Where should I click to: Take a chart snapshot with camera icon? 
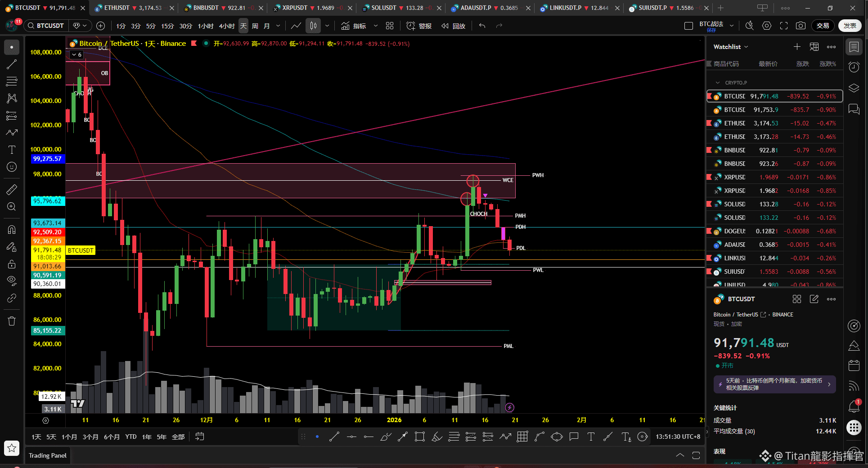(x=801, y=26)
